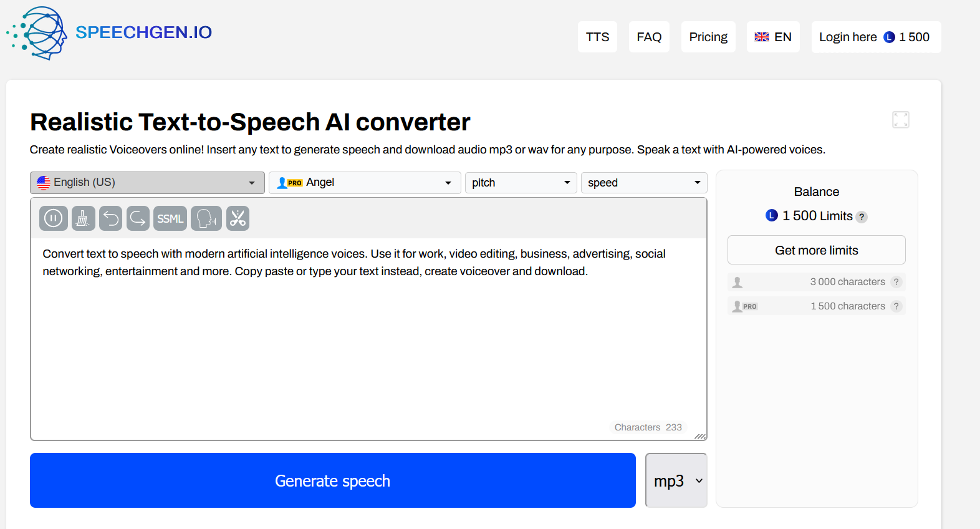
Task: Click the blue L limits coin in Balance
Action: point(772,215)
